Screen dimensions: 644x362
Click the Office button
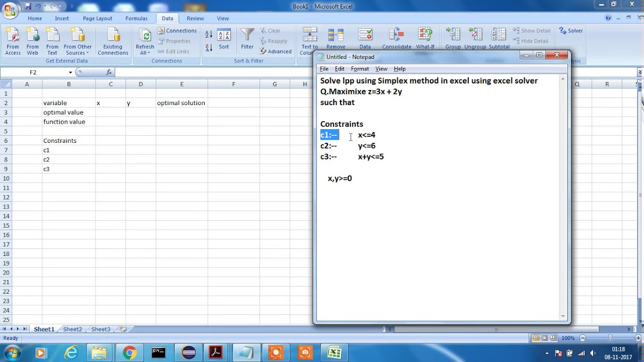pos(10,11)
